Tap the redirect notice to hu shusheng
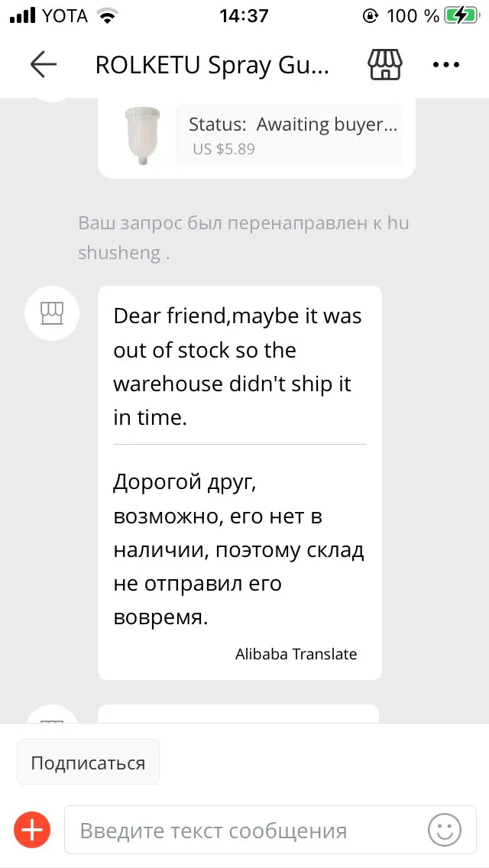Viewport: 489px width, 868px height. pos(244,238)
